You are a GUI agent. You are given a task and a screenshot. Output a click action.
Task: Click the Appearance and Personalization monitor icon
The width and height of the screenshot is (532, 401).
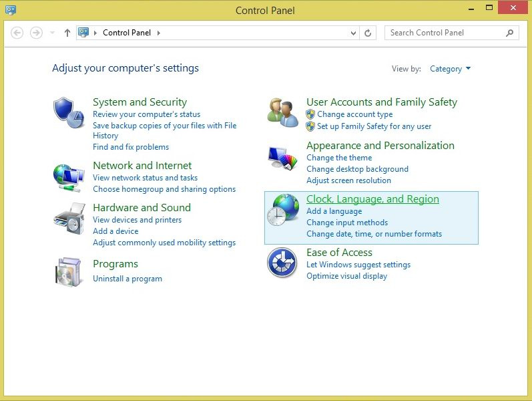click(282, 160)
